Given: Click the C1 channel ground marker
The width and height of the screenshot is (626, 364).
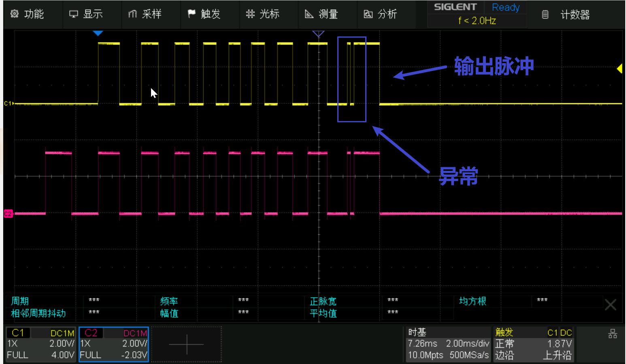Looking at the screenshot, I should 9,104.
